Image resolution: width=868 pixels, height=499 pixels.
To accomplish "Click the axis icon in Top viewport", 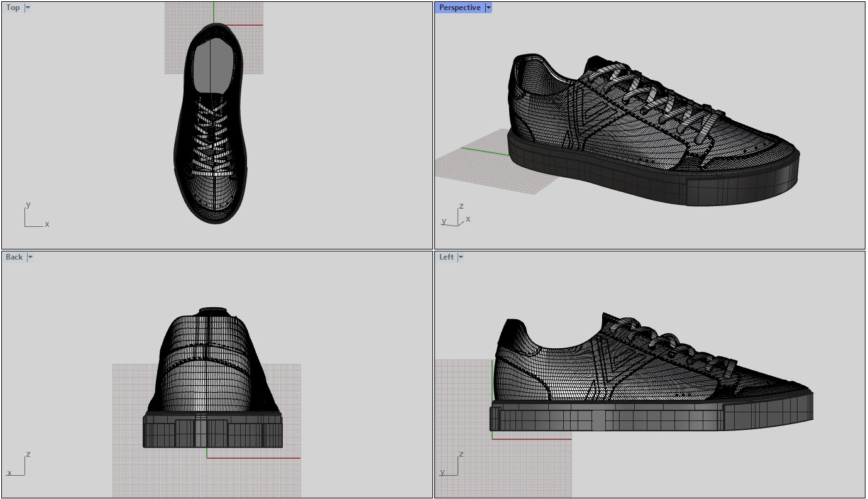I will coord(36,215).
